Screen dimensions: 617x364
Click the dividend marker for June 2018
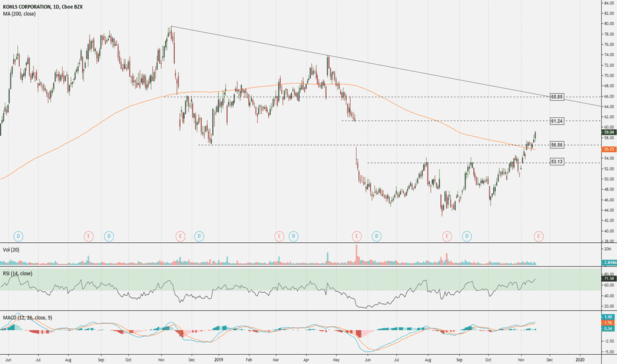pos(18,236)
